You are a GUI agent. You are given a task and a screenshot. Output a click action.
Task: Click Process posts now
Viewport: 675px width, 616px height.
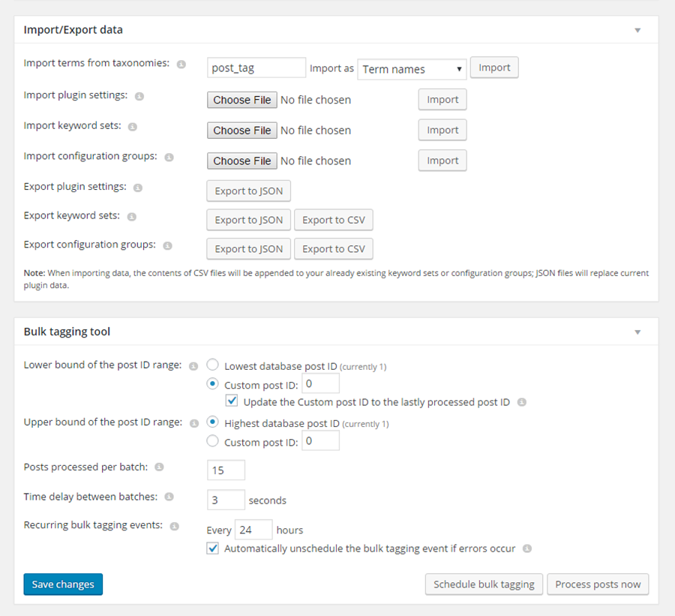598,584
